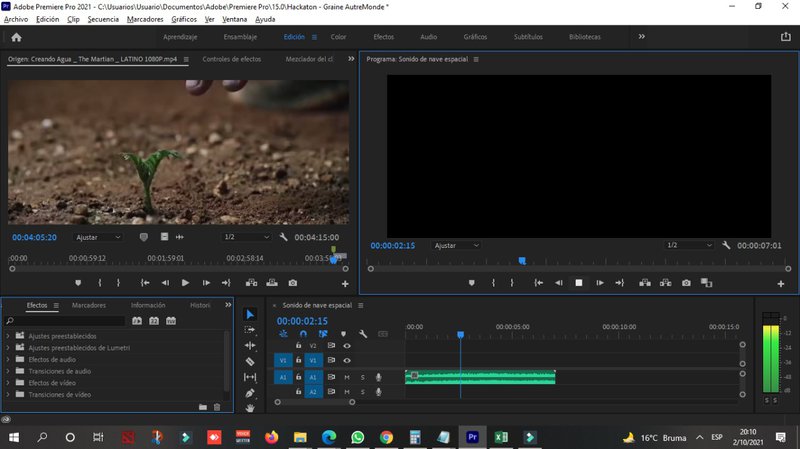The width and height of the screenshot is (800, 449).
Task: Select the Track Select Forward tool
Action: pos(250,330)
